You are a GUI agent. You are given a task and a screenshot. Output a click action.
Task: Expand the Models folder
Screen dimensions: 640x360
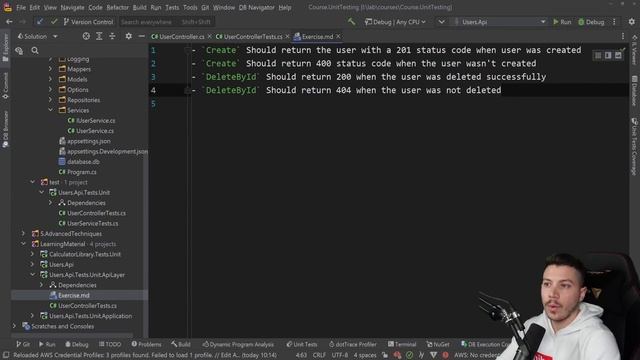(x=51, y=79)
